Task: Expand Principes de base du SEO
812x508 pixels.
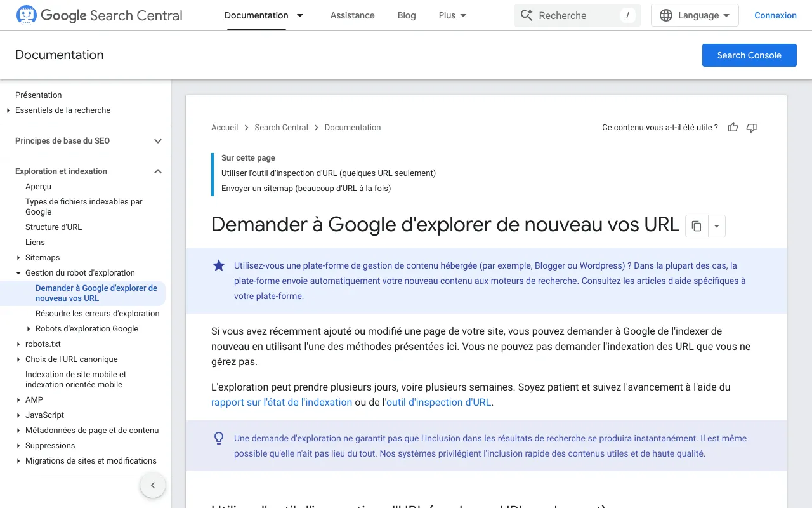Action: click(x=158, y=141)
